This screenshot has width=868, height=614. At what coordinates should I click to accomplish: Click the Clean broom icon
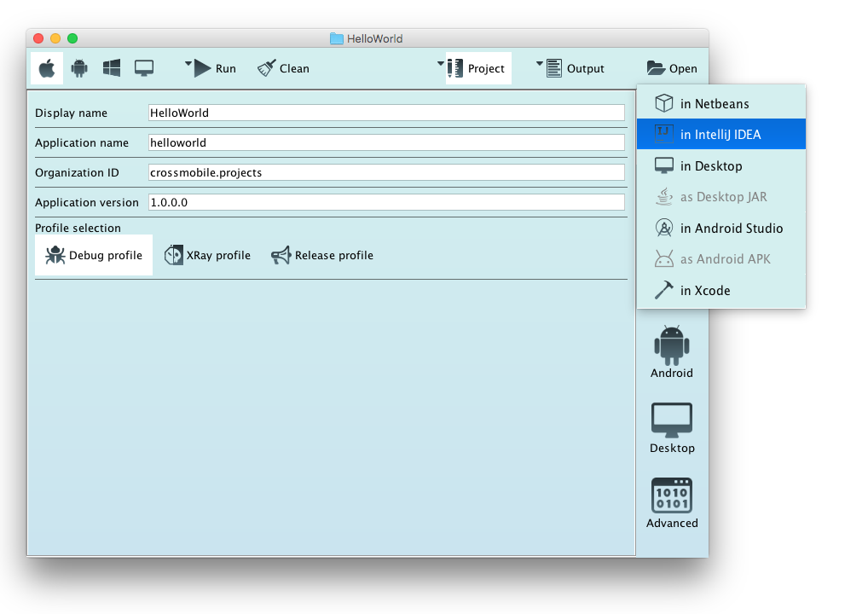click(x=266, y=68)
